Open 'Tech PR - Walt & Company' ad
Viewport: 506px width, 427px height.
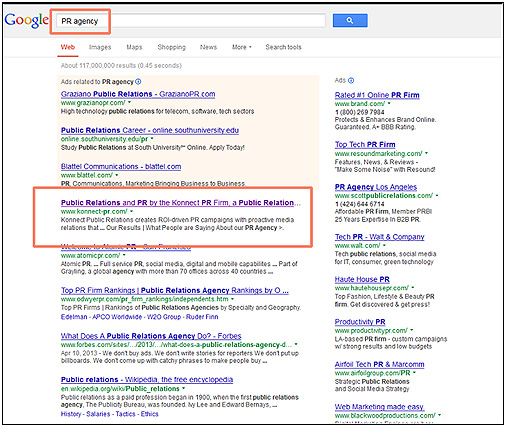tap(379, 237)
